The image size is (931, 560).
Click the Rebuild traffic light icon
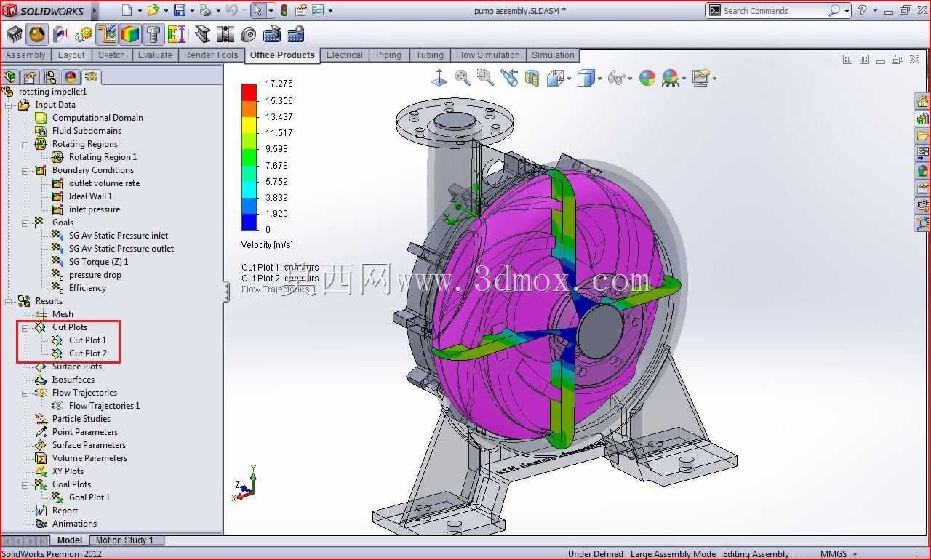284,10
